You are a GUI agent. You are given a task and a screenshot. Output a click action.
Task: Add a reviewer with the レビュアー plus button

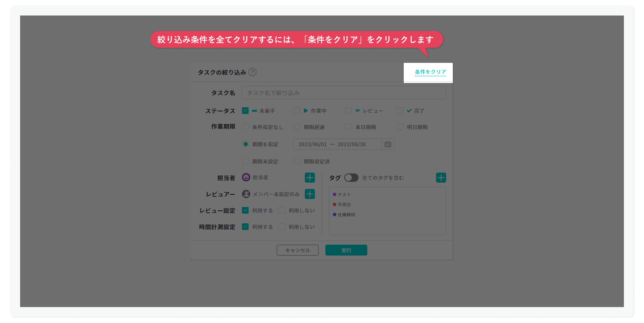point(310,194)
